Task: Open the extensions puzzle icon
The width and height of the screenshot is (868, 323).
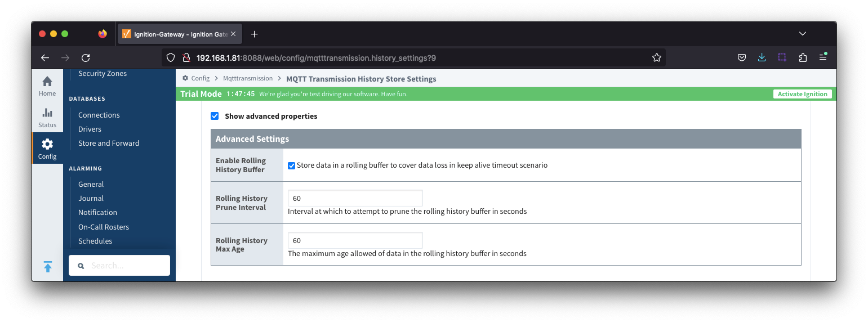Action: coord(803,57)
